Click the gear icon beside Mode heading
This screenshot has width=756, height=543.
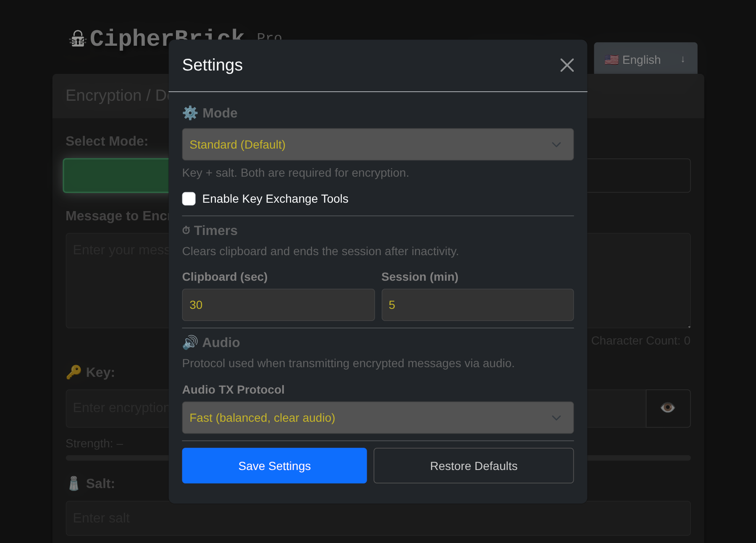[x=190, y=112]
